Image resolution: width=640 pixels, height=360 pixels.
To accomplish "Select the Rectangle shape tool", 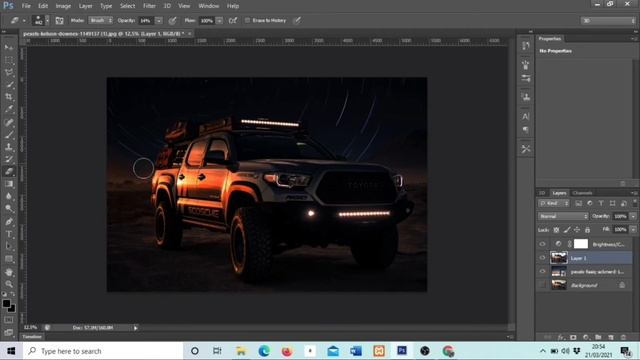I will pyautogui.click(x=9, y=259).
